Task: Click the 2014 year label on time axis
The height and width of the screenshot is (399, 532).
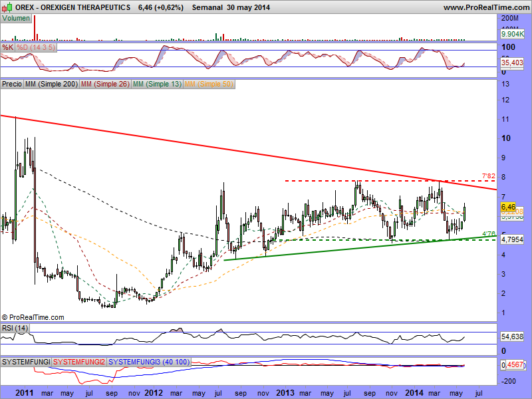Action: pos(414,393)
